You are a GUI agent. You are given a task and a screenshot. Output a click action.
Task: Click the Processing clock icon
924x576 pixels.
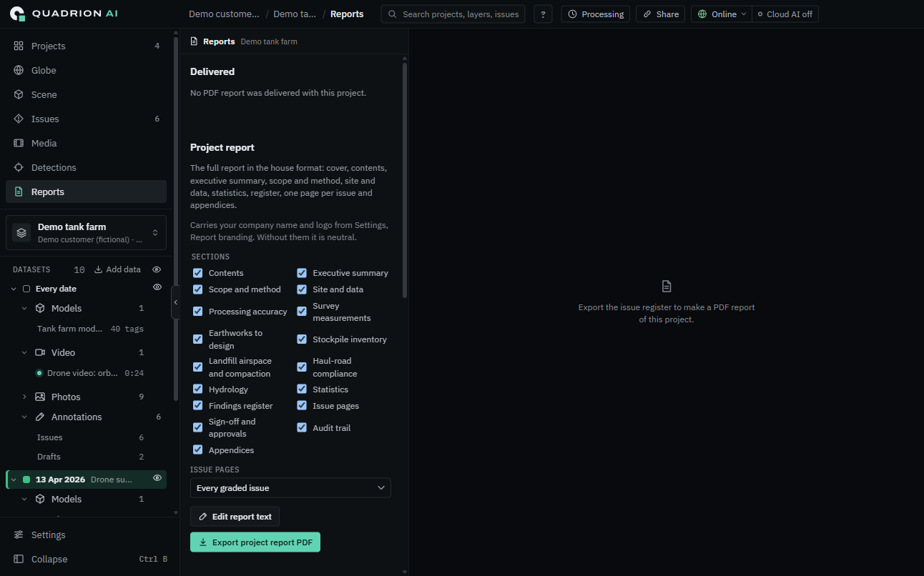pyautogui.click(x=573, y=14)
